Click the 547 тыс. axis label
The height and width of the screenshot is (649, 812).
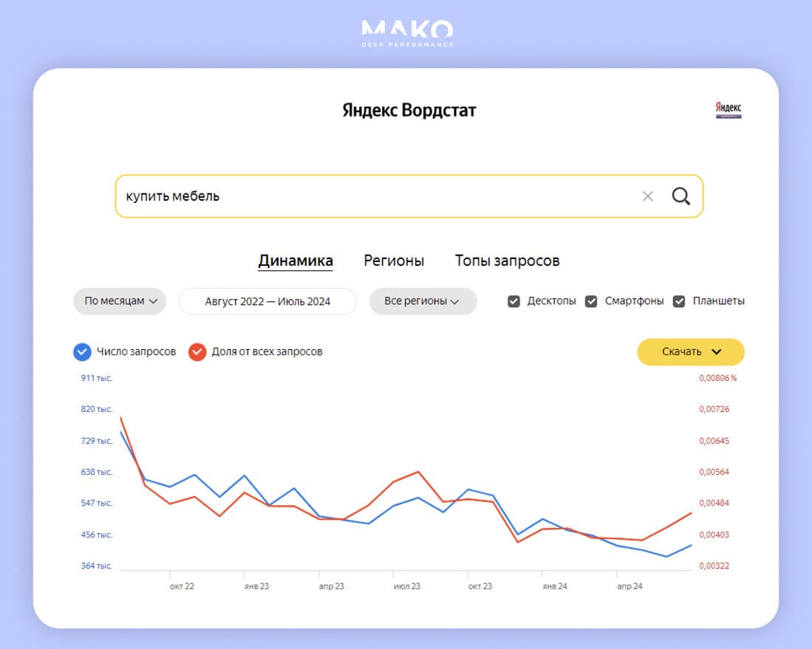(96, 503)
